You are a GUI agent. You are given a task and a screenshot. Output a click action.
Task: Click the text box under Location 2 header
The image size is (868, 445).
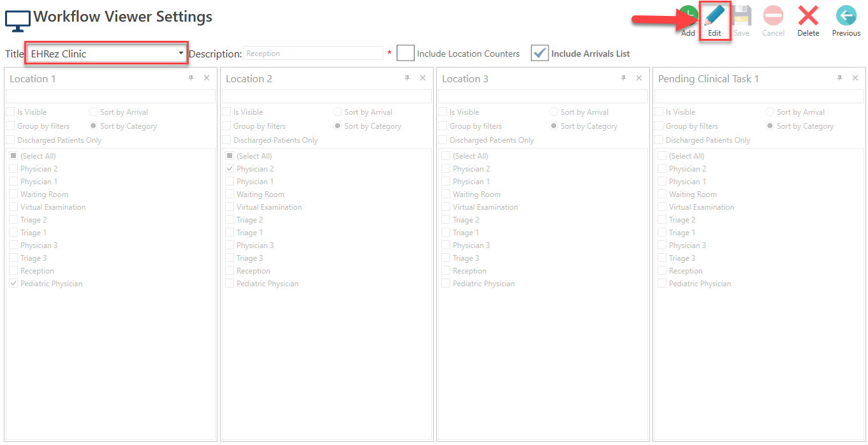click(x=327, y=96)
